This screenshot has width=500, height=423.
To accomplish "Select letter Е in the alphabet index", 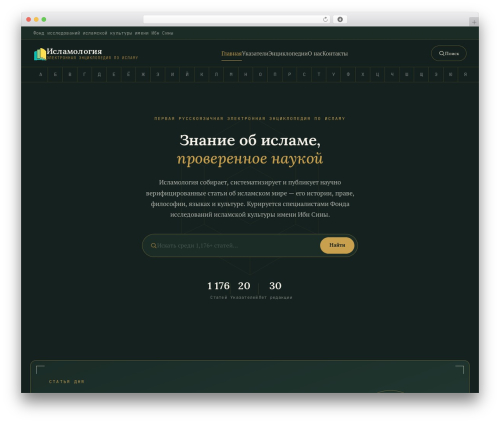I will click(x=114, y=74).
